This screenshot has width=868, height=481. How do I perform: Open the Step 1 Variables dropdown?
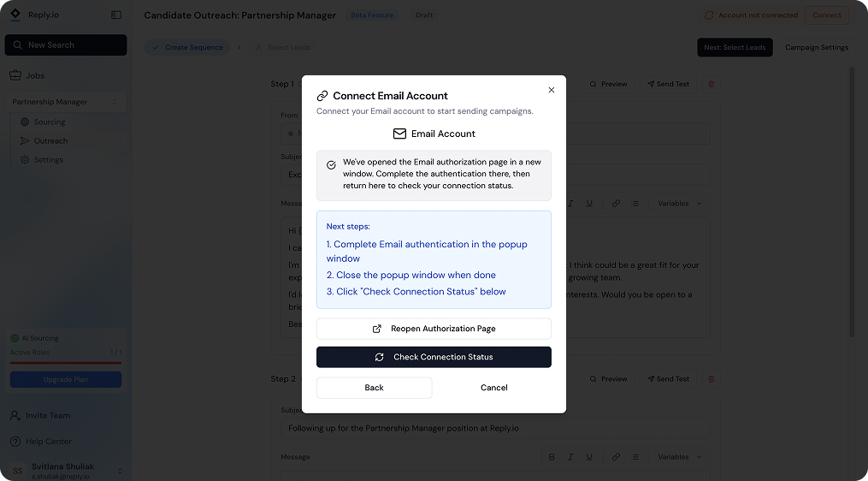coord(679,204)
